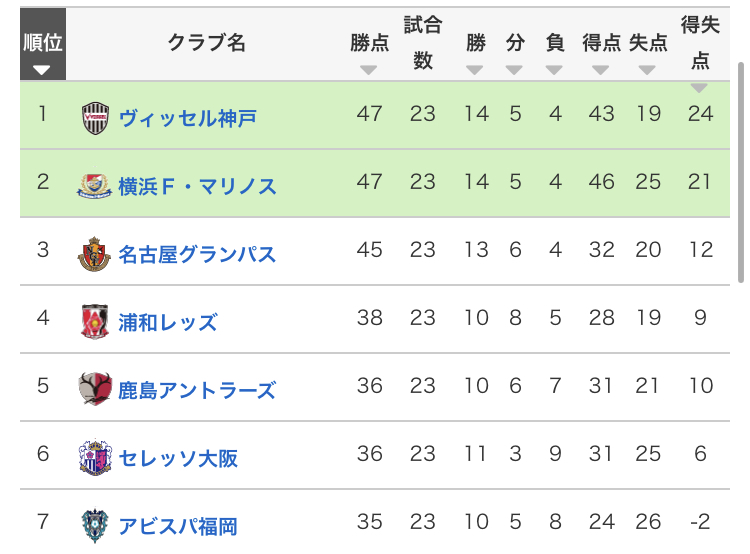The width and height of the screenshot is (750, 554).
Task: Sort by 分 draws column arrow
Action: point(514,70)
